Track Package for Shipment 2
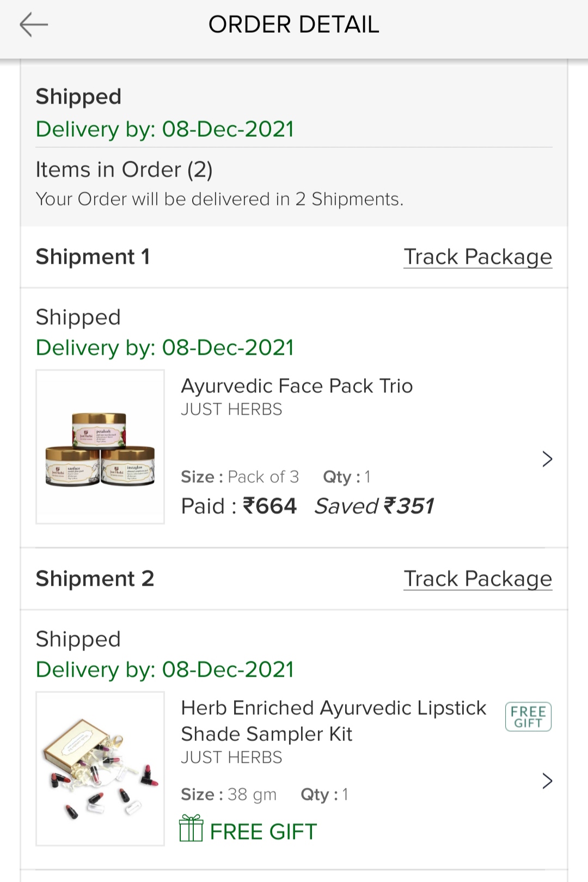 tap(477, 579)
